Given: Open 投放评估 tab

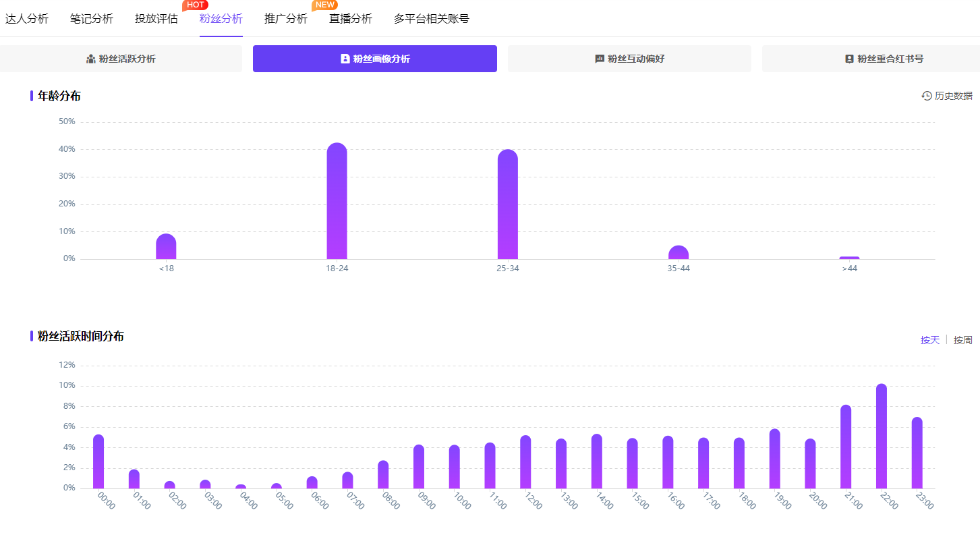Looking at the screenshot, I should pos(156,19).
